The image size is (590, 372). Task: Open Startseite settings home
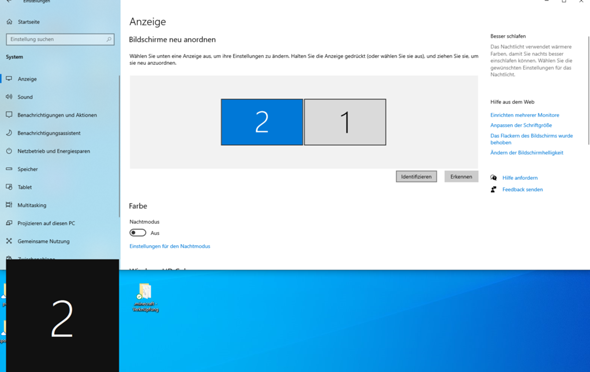pos(29,22)
